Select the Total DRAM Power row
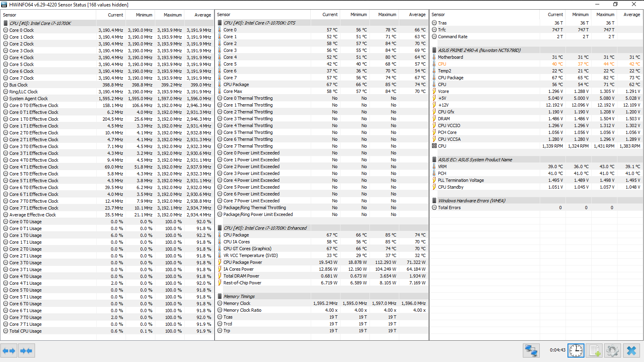The height and width of the screenshot is (362, 644). tap(322, 276)
